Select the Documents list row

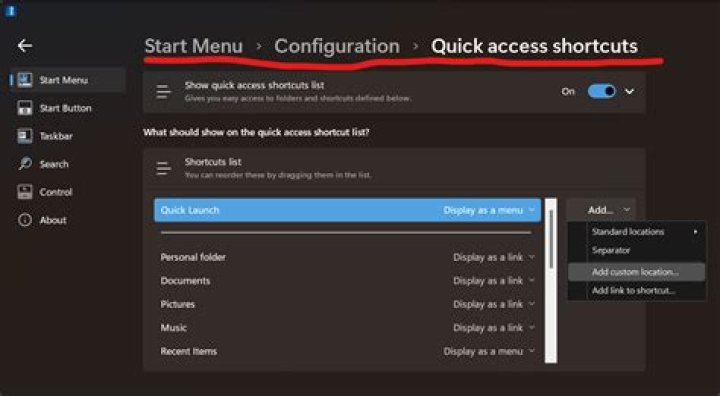(348, 281)
